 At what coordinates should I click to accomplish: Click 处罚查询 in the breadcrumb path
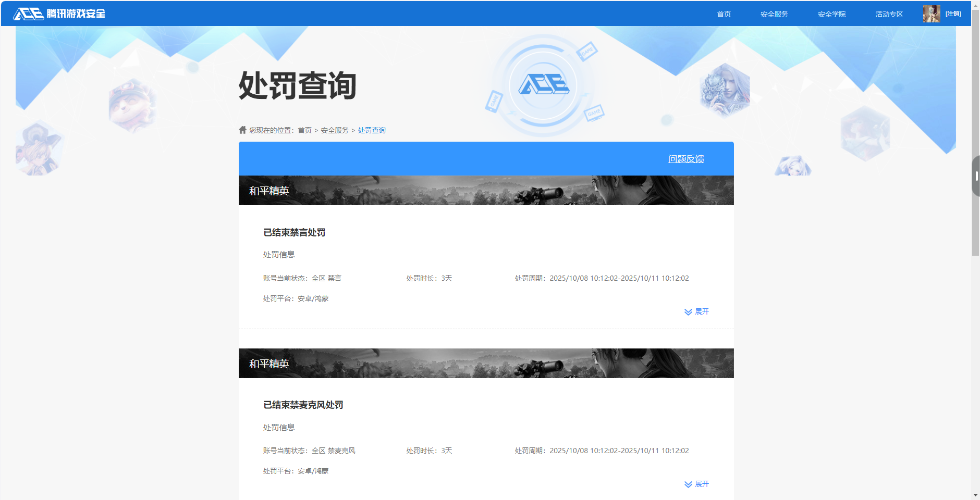[371, 130]
